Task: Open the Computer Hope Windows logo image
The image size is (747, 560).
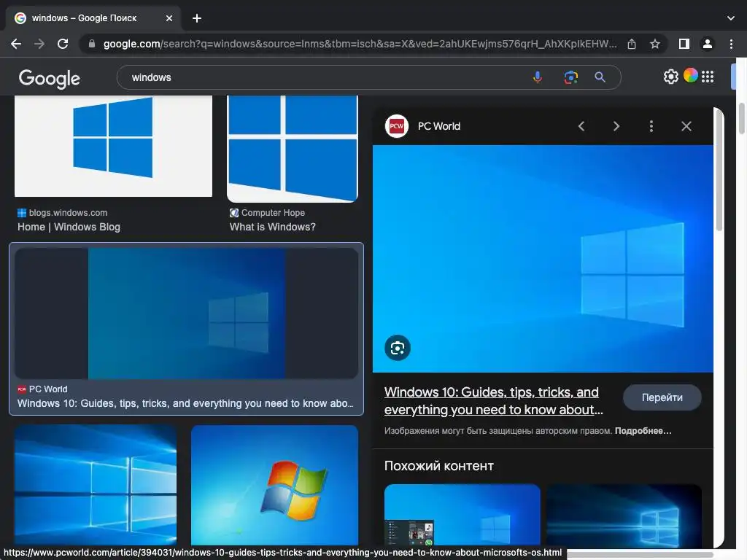Action: (293, 149)
